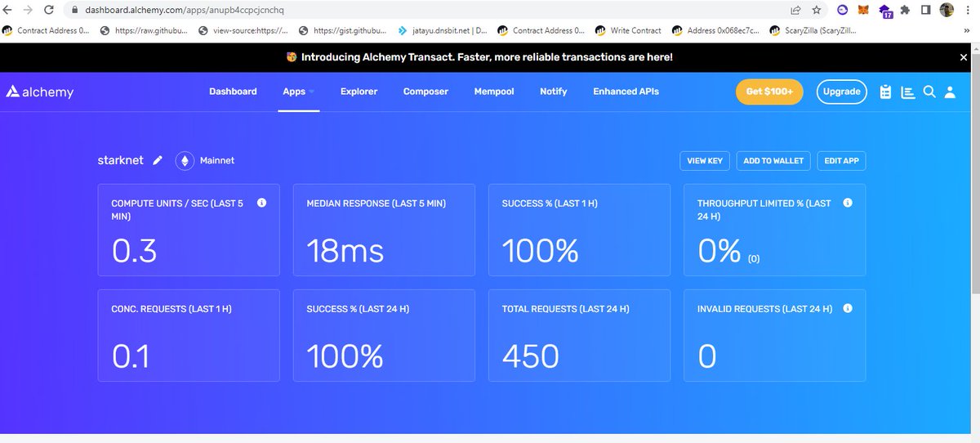This screenshot has width=980, height=443.
Task: Open the user account icon in navbar
Action: (x=950, y=92)
